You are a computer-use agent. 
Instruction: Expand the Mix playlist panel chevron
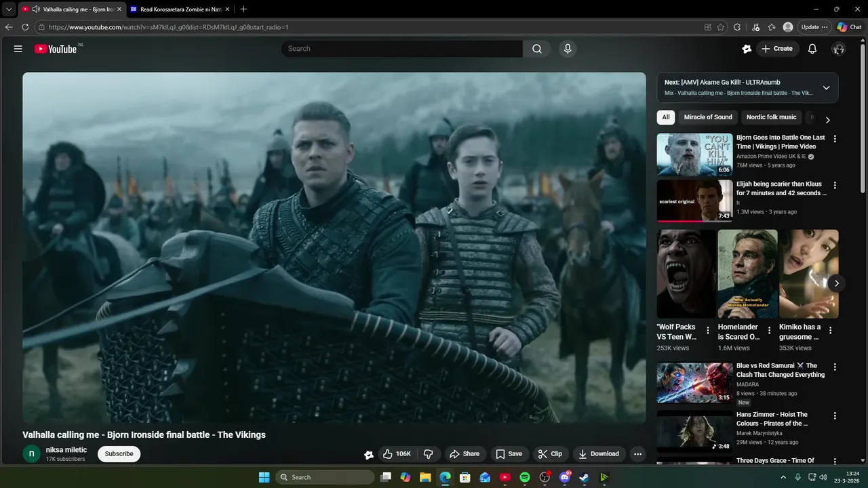pos(826,87)
